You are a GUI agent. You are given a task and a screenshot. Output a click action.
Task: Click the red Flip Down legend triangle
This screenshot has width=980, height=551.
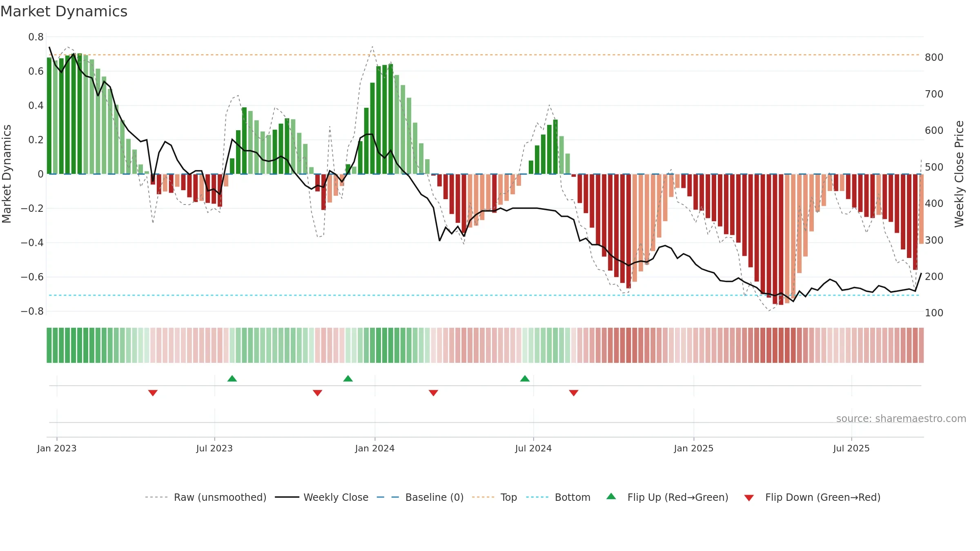pos(749,498)
